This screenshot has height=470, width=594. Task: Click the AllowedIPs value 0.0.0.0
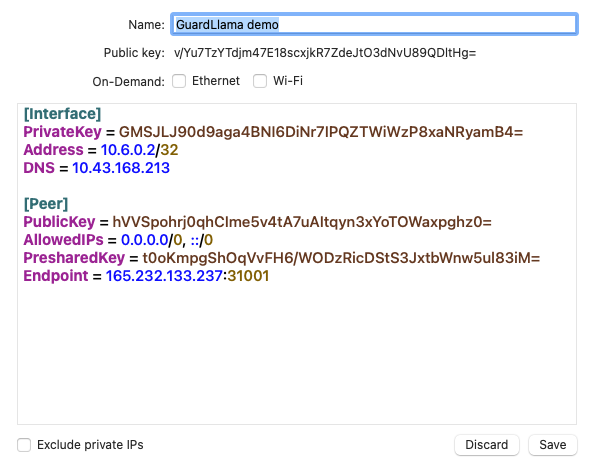pos(144,240)
